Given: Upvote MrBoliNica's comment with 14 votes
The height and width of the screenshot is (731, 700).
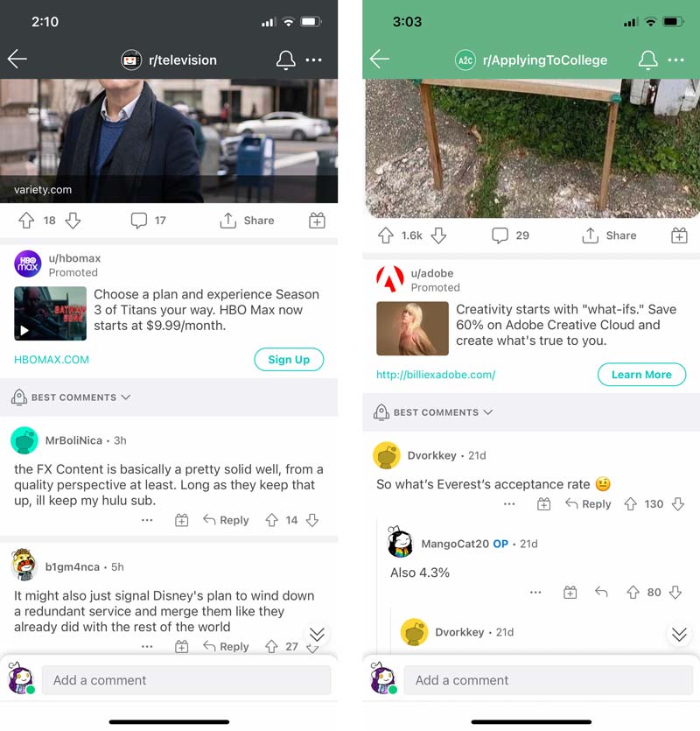Looking at the screenshot, I should (272, 520).
